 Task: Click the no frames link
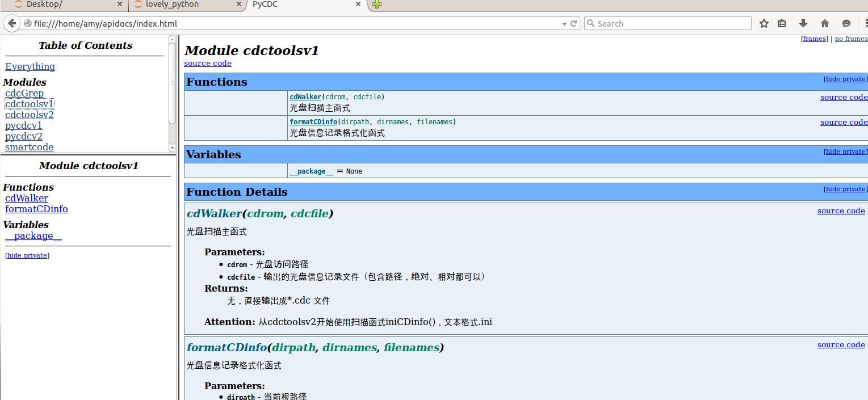[x=850, y=39]
